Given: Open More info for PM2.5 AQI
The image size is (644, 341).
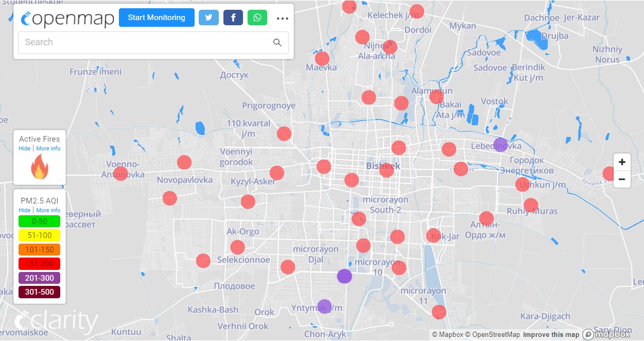Looking at the screenshot, I should (x=48, y=210).
